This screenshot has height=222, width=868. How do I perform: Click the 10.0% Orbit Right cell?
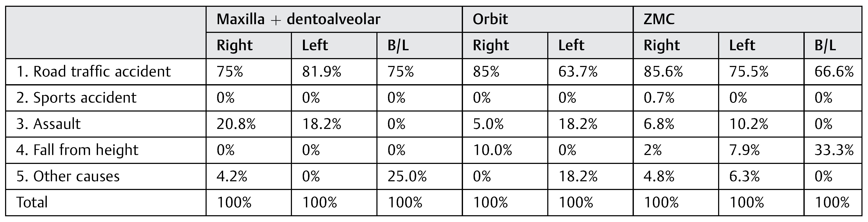(x=492, y=150)
